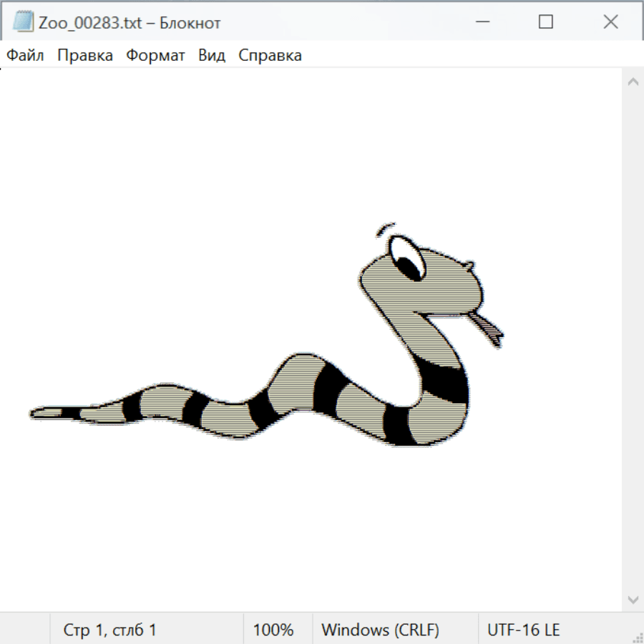Minimize the Блокнот window
644x644 pixels.
(483, 22)
